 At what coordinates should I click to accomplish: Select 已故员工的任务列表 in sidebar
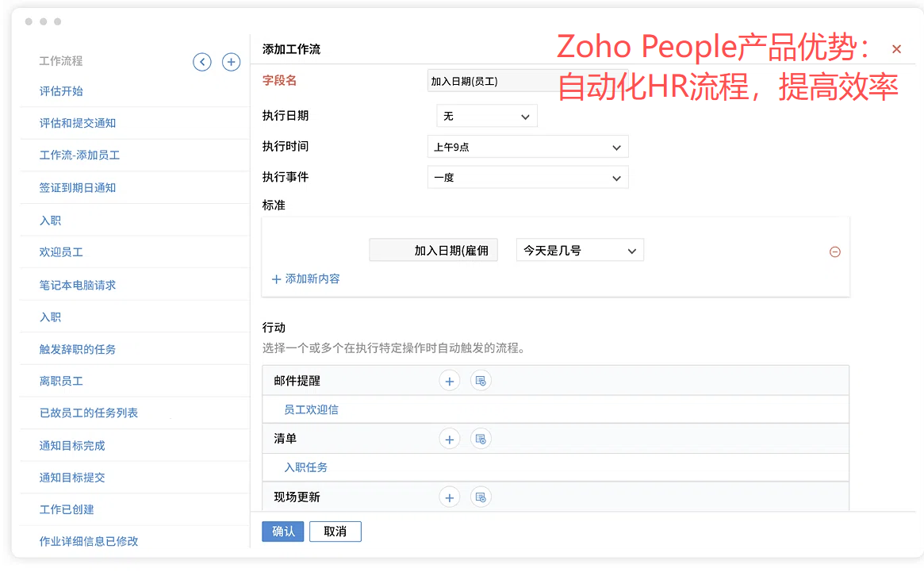89,413
